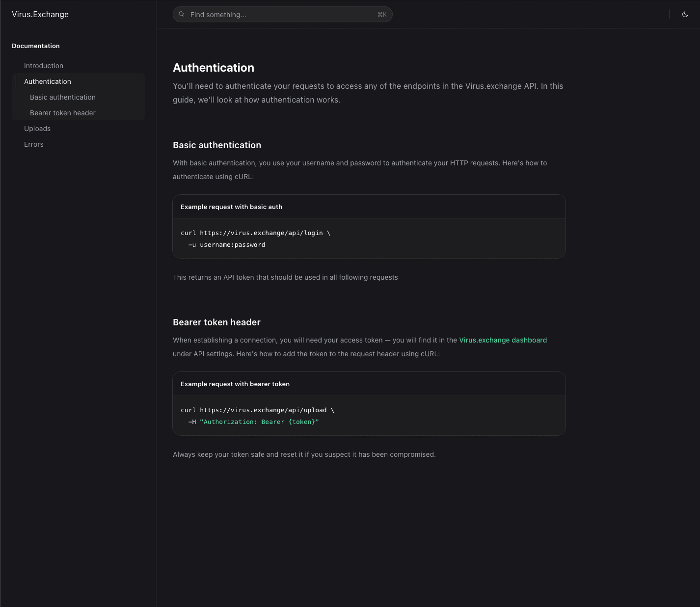Click the Basic authentication section heading
This screenshot has height=607, width=700.
click(217, 145)
